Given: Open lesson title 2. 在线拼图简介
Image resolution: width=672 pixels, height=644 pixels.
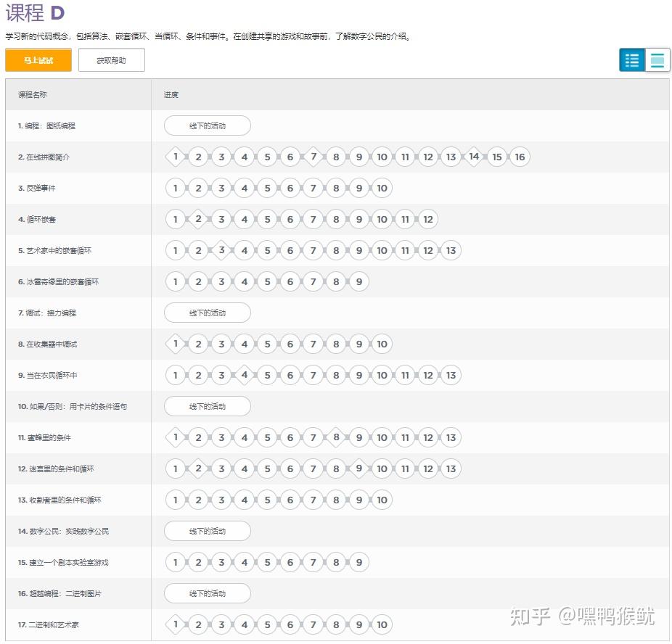Looking at the screenshot, I should pyautogui.click(x=44, y=157).
